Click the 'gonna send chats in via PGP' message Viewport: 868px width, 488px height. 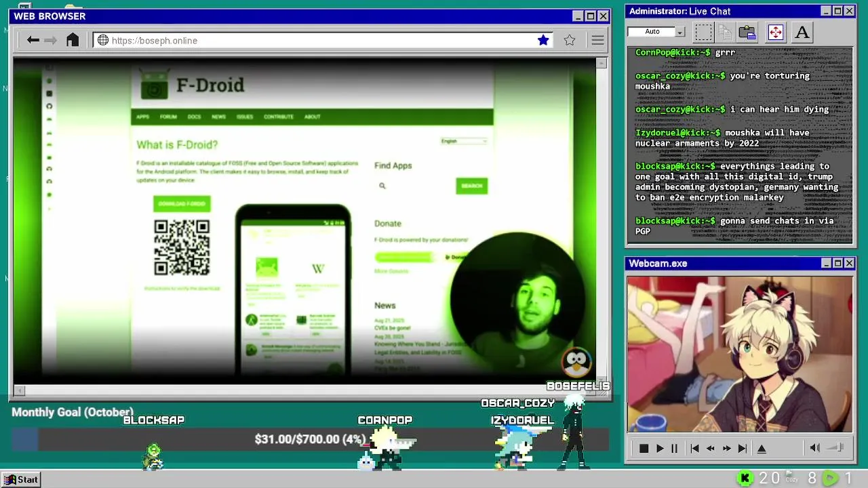735,226
